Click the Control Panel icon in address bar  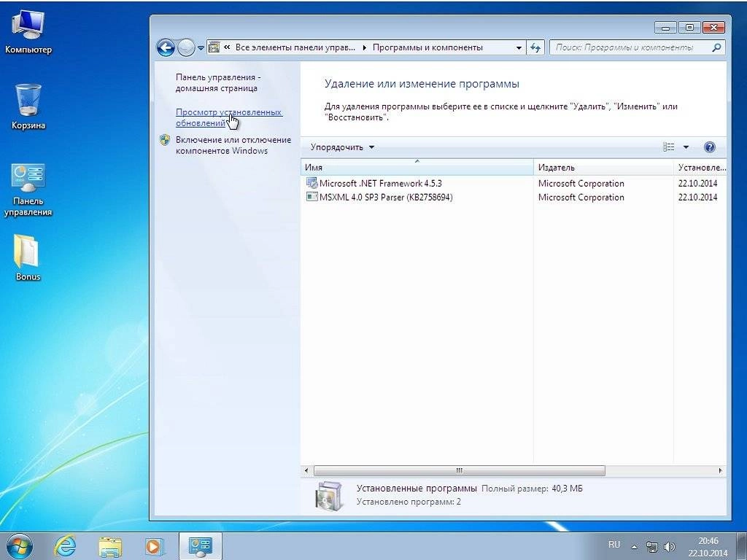(x=214, y=47)
